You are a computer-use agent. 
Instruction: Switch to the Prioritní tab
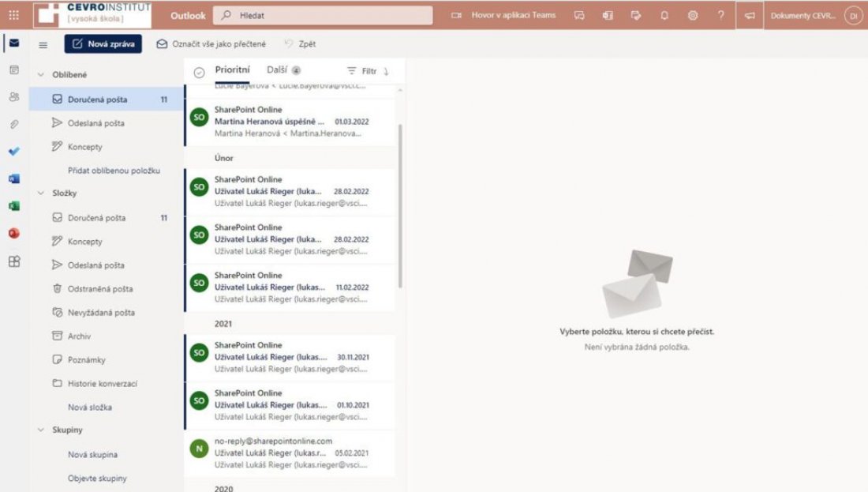point(233,69)
